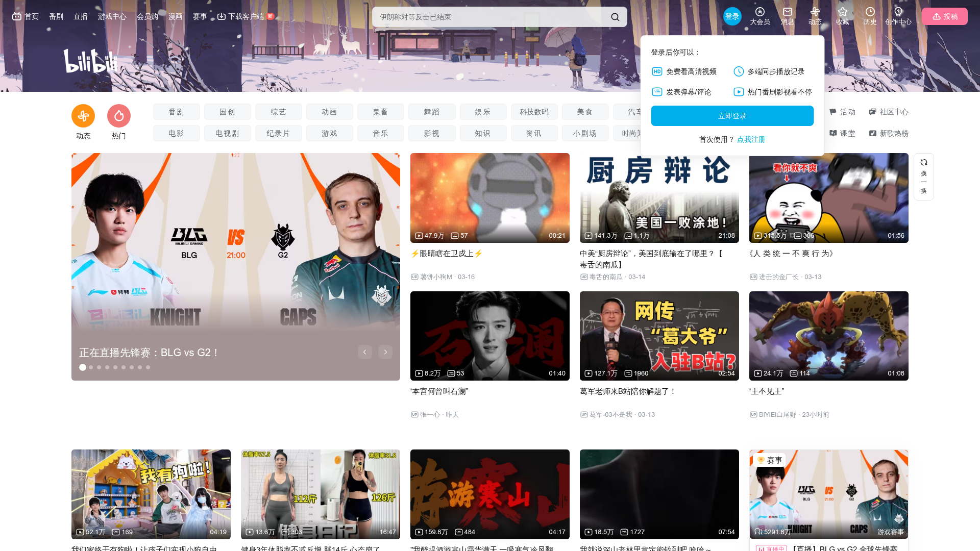Open uploader 毒舌的南瓜 profile link

click(x=606, y=277)
